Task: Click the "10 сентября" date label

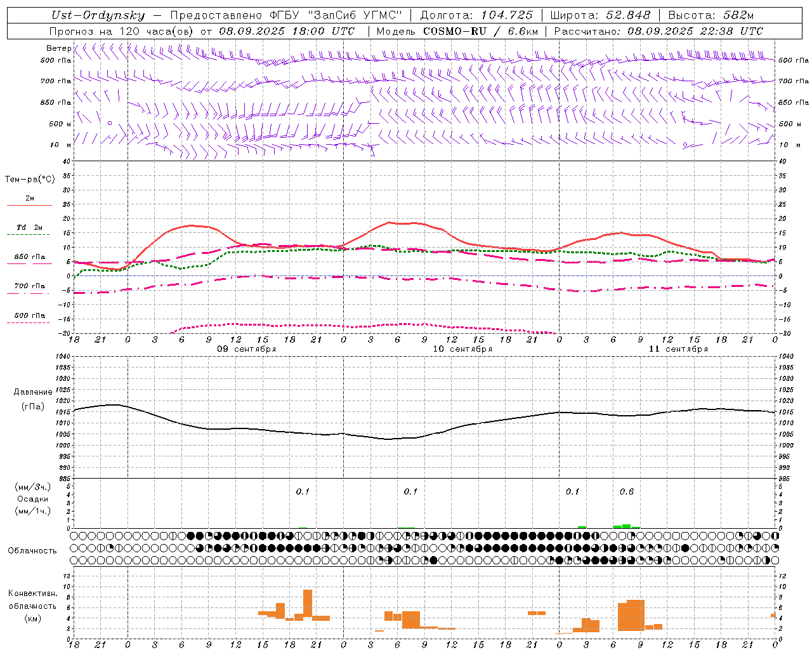Action: pyautogui.click(x=462, y=349)
